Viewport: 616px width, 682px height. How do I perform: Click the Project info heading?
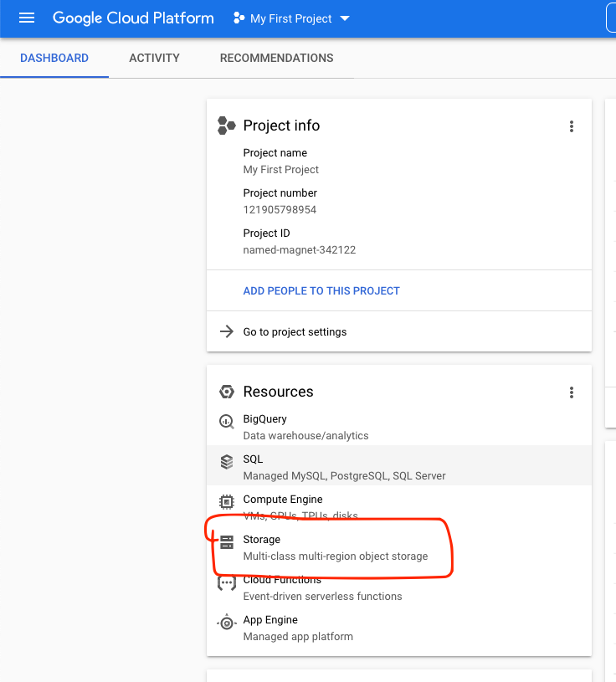[x=281, y=126]
